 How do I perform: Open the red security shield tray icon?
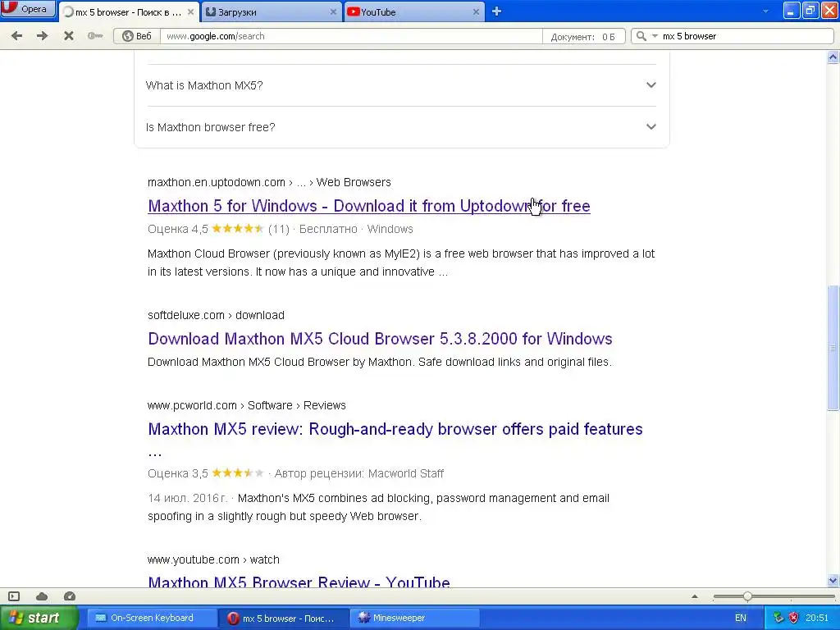click(793, 618)
